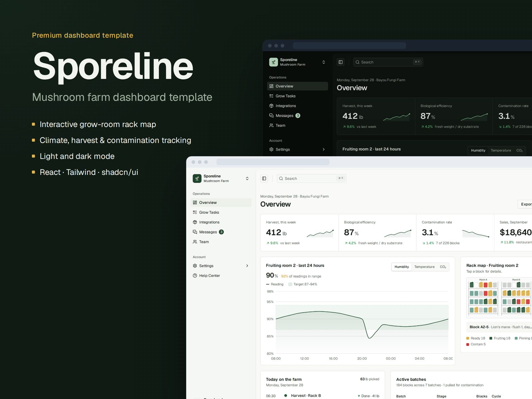Viewport: 532px width, 399px height.
Task: Open Grow Tasks in light sidebar
Action: pos(221,212)
